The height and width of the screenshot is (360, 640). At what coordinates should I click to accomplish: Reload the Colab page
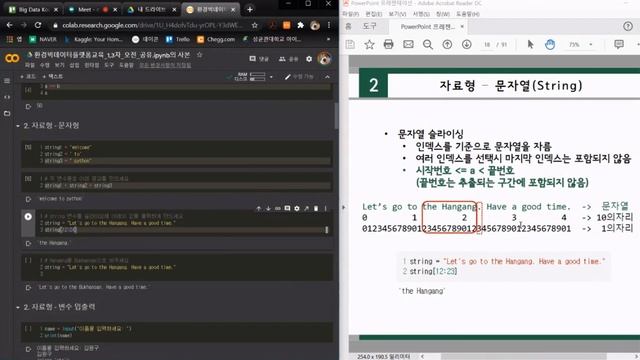38,25
